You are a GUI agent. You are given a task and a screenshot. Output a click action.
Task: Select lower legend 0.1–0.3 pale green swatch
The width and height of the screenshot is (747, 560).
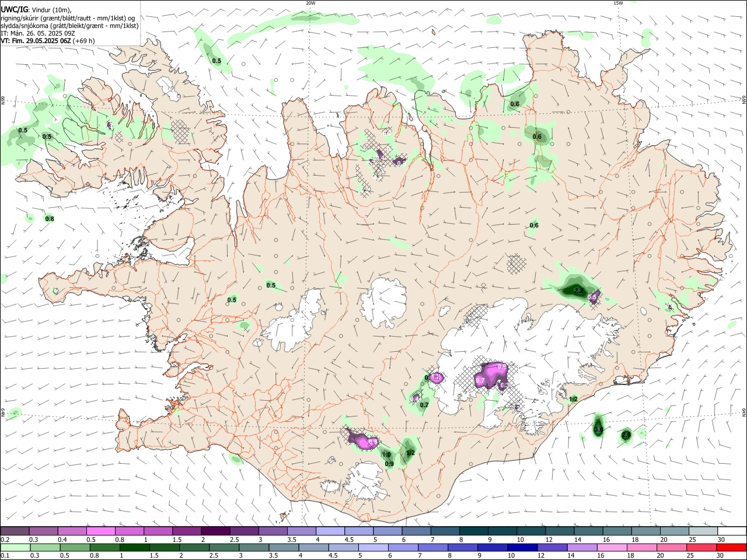(15, 547)
